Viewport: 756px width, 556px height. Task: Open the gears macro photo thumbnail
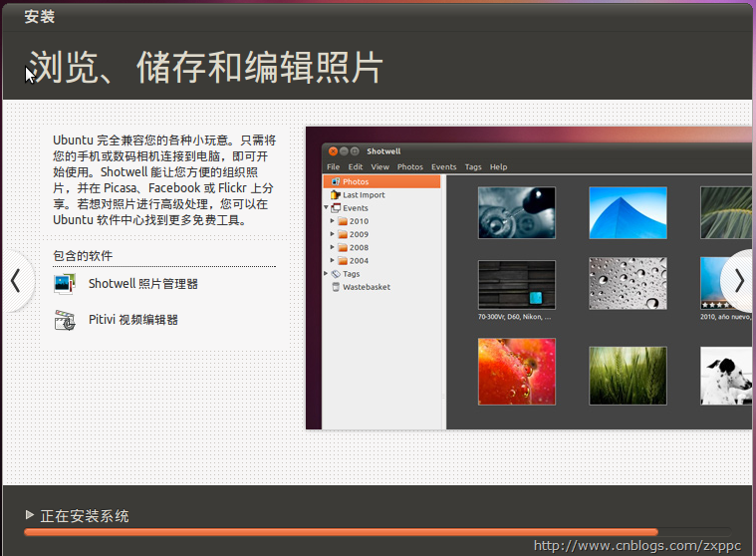[x=516, y=212]
